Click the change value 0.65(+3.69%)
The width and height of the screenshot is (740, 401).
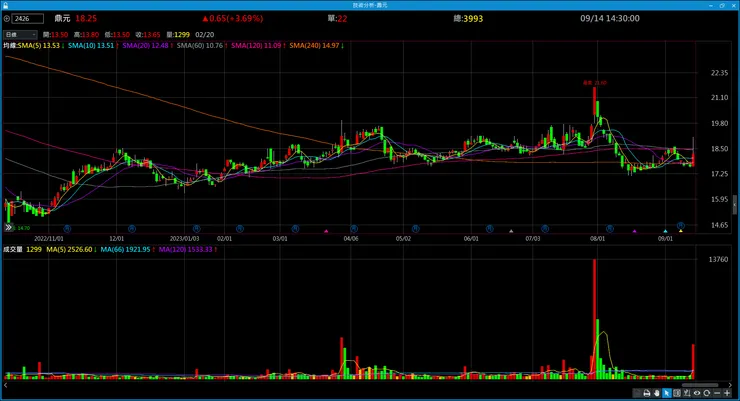coord(233,18)
